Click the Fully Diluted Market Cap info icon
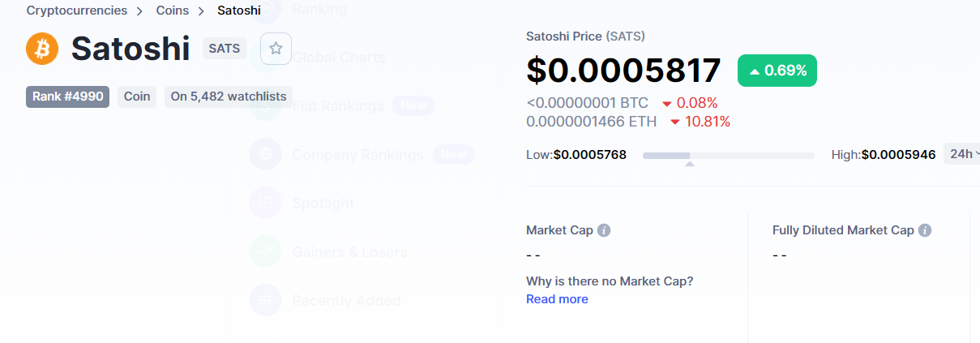 click(x=925, y=230)
